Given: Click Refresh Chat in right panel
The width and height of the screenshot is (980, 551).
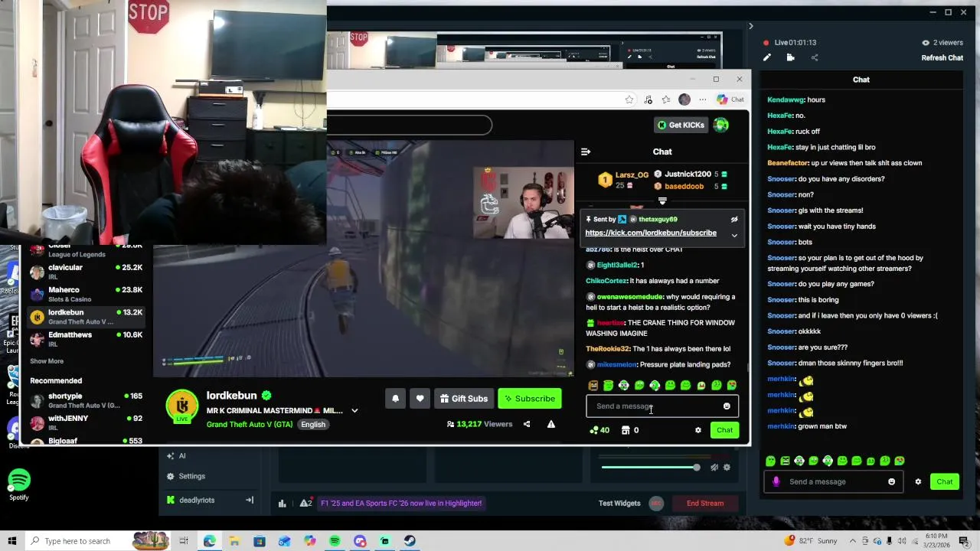Looking at the screenshot, I should (942, 58).
